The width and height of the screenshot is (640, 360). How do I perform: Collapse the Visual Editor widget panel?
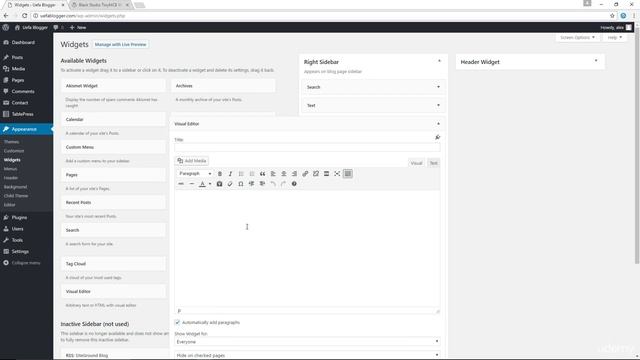click(x=438, y=124)
